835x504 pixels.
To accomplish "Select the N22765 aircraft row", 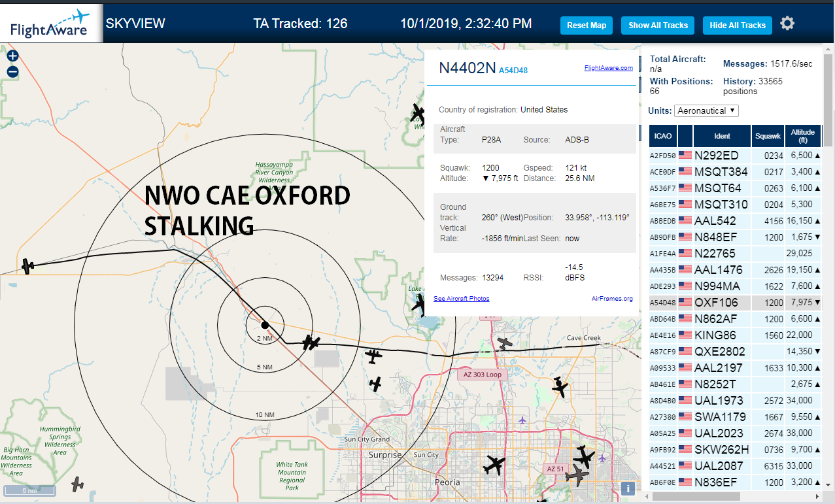I will (x=735, y=254).
